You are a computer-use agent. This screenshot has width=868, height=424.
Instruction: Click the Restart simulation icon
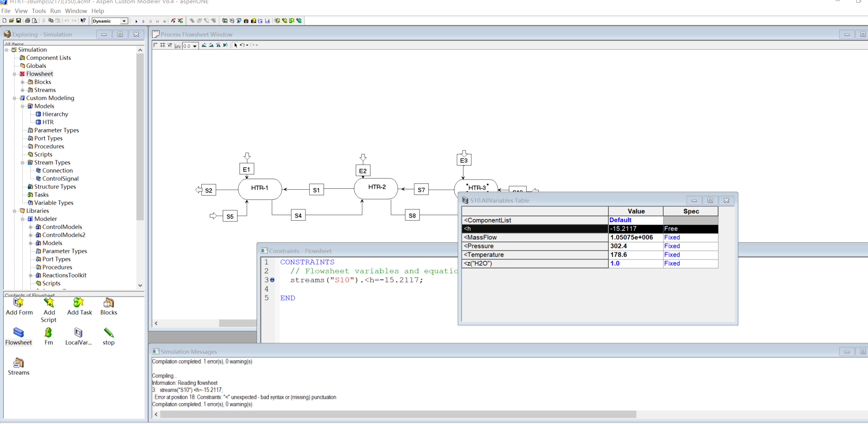[157, 21]
